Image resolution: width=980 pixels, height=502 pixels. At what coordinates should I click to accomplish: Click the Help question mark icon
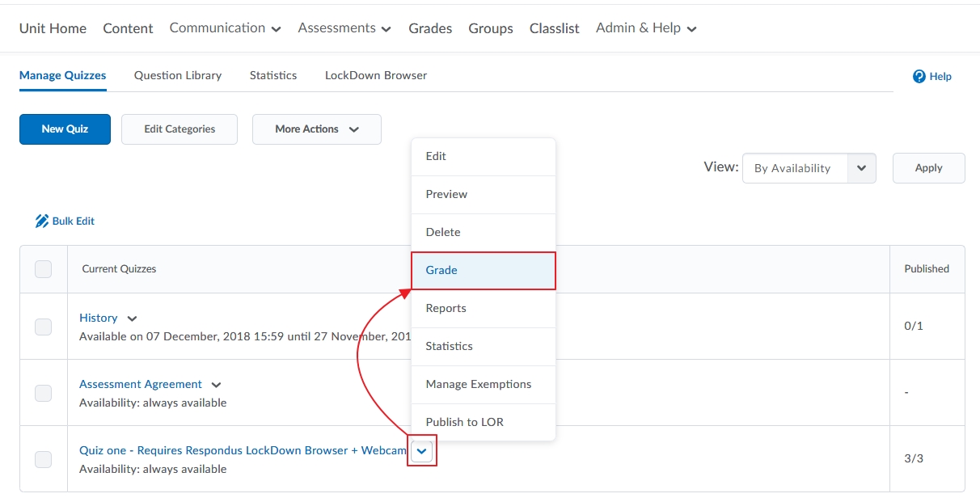tap(919, 77)
